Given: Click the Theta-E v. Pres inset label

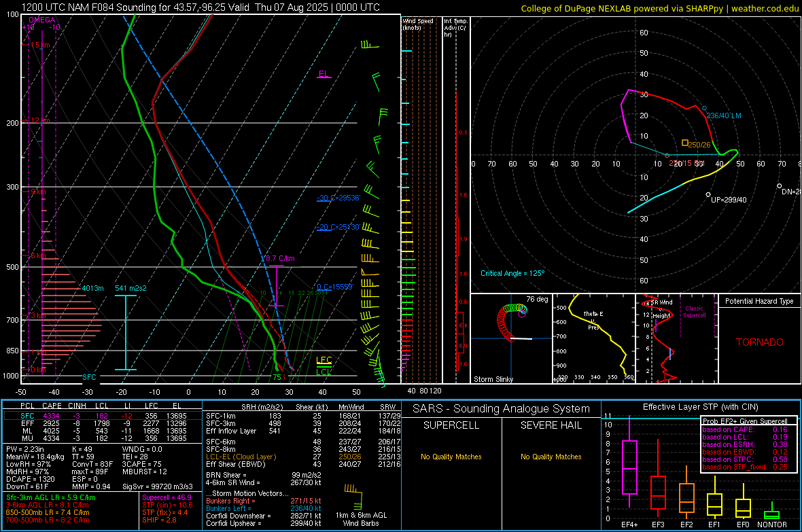Looking at the screenshot, I should (593, 320).
